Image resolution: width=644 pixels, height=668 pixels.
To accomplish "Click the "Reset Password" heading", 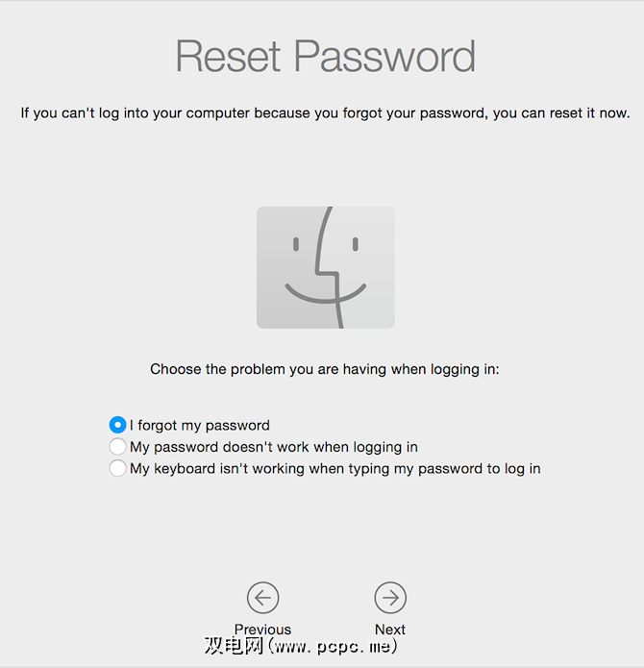I will [325, 57].
